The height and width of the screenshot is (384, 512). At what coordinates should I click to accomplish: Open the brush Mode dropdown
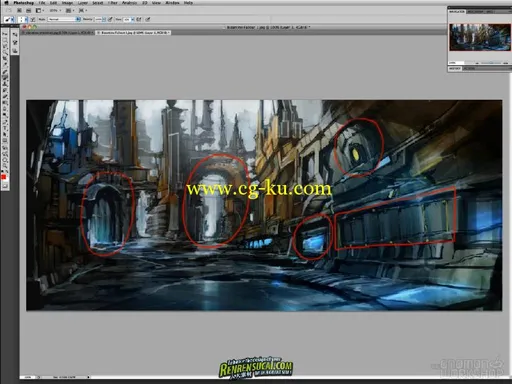[64, 19]
